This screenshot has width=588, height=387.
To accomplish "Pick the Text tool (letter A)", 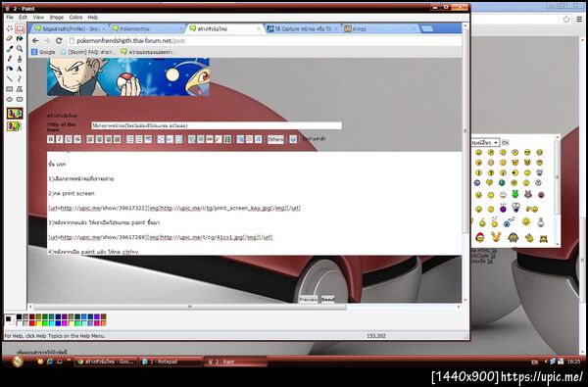I will coord(20,69).
